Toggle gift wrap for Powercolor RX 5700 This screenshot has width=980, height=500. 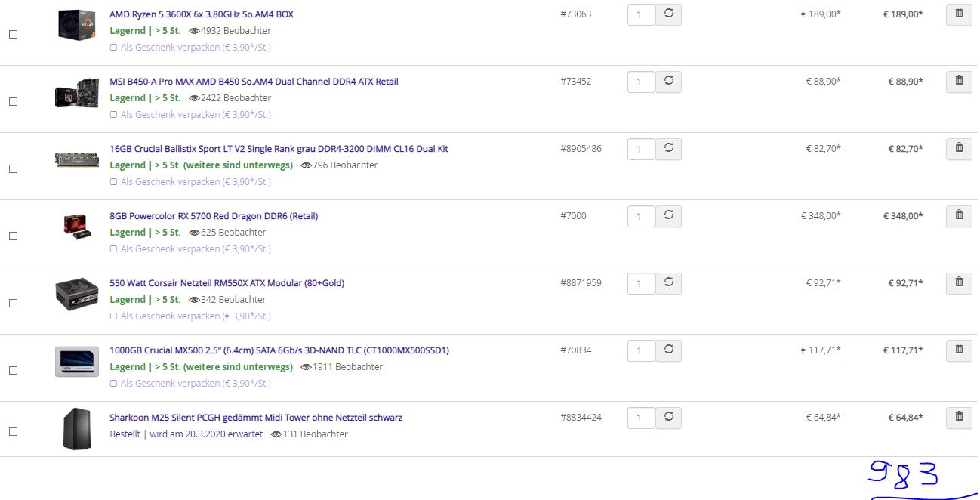click(114, 249)
